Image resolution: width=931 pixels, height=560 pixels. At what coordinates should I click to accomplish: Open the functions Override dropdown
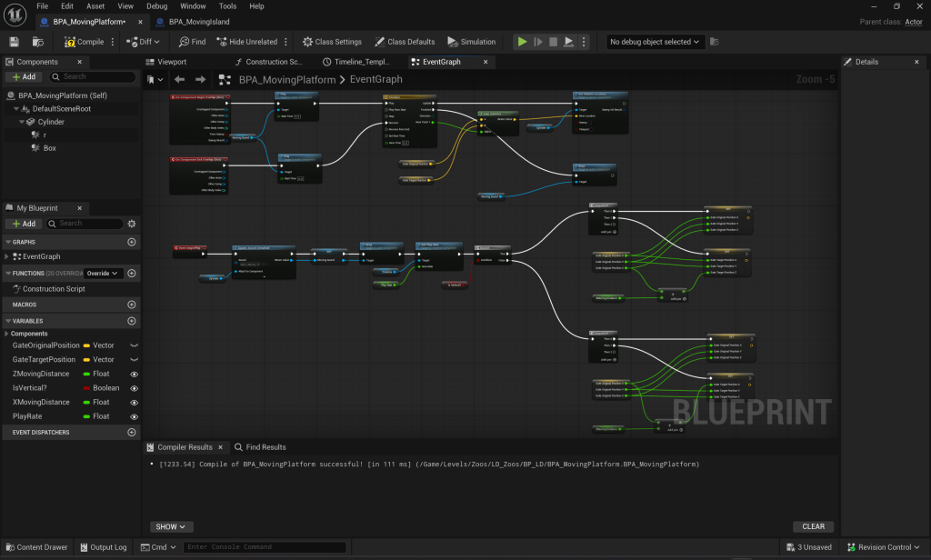103,273
